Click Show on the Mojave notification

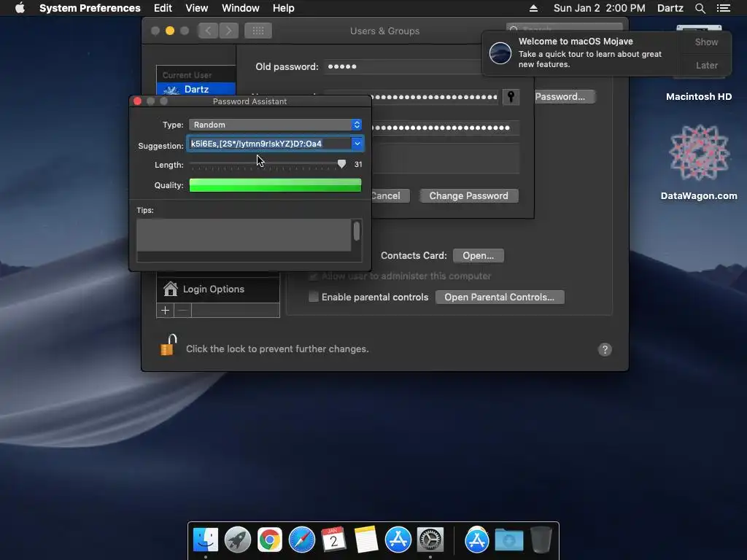pyautogui.click(x=706, y=42)
